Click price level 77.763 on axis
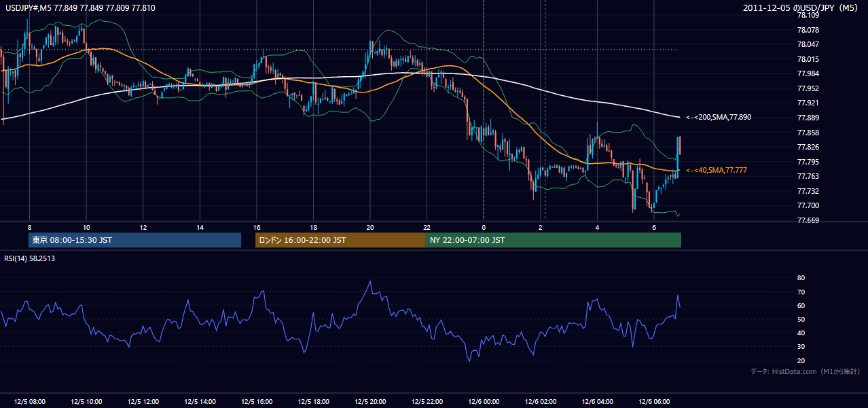868x408 pixels. pyautogui.click(x=808, y=176)
